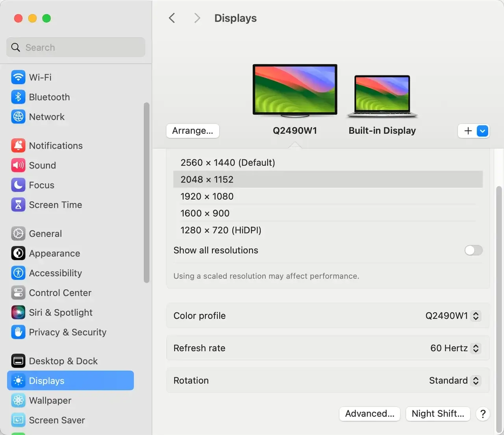Click the Wi-Fi icon in sidebar

[x=18, y=77]
